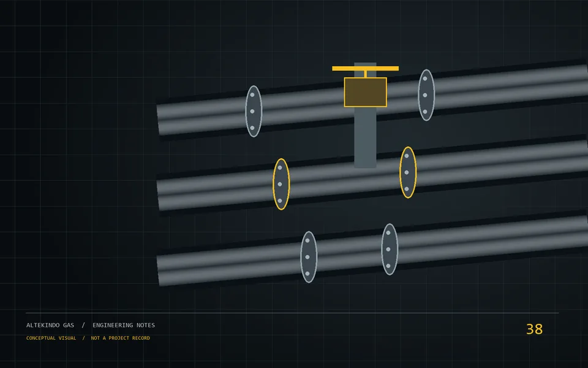The height and width of the screenshot is (368, 588).
Task: Click the left gray flange on top pipe
Action: (254, 111)
